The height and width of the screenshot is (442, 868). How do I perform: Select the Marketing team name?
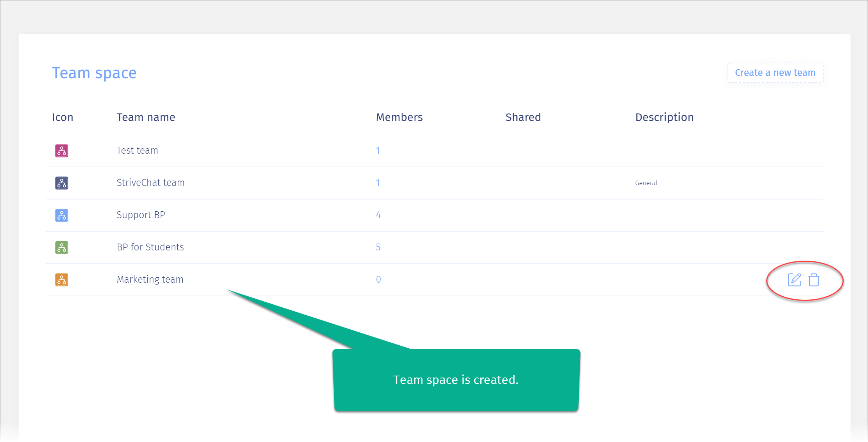pos(150,279)
